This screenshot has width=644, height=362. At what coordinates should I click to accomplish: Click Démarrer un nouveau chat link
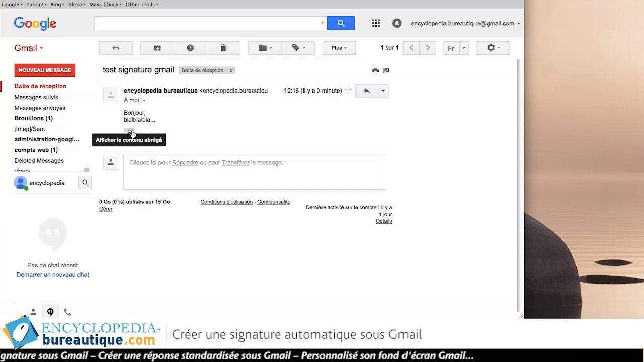pyautogui.click(x=52, y=275)
